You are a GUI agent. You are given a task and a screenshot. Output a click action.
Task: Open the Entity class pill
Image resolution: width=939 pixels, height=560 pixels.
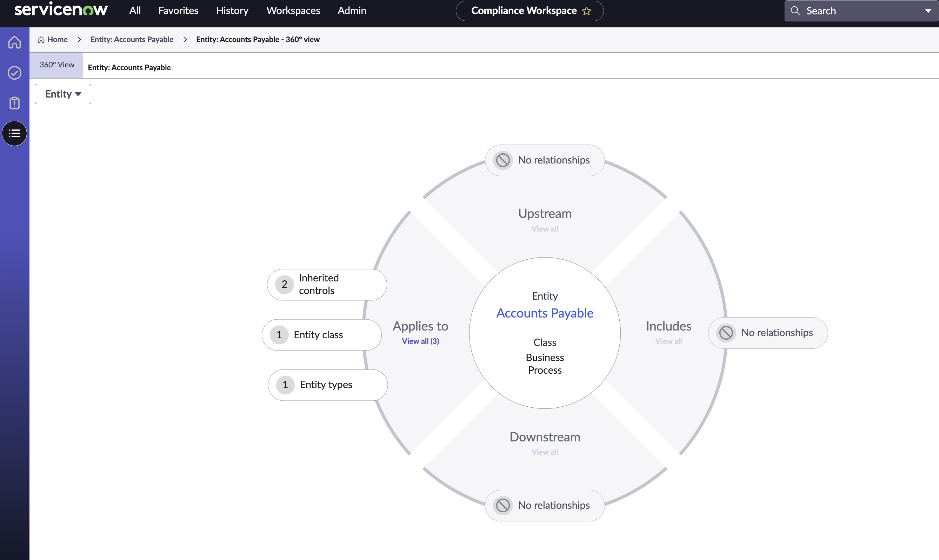[322, 335]
